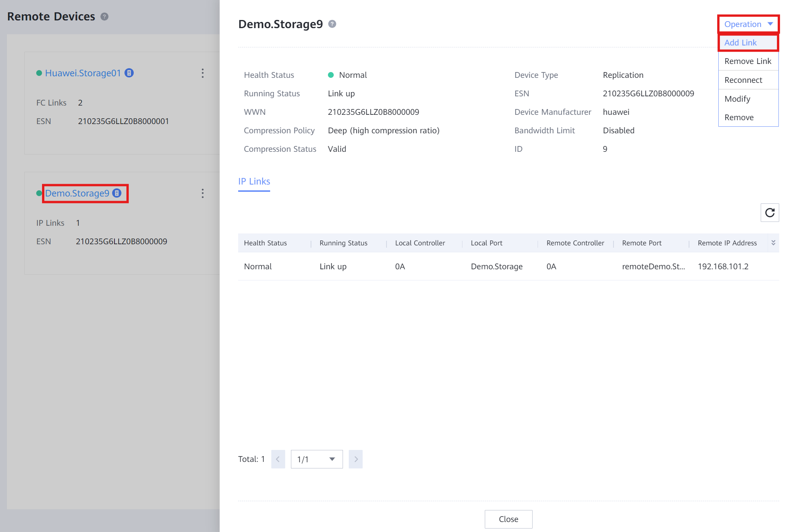Open help icon next to Demo.Storage9 title

click(x=332, y=24)
